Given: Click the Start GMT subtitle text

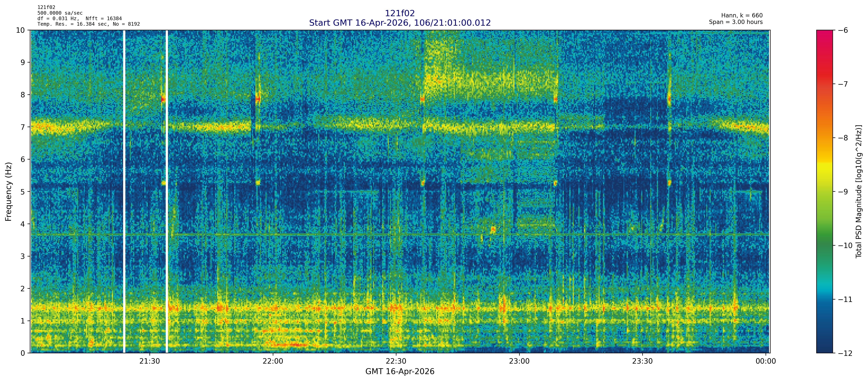Looking at the screenshot, I should [x=400, y=23].
